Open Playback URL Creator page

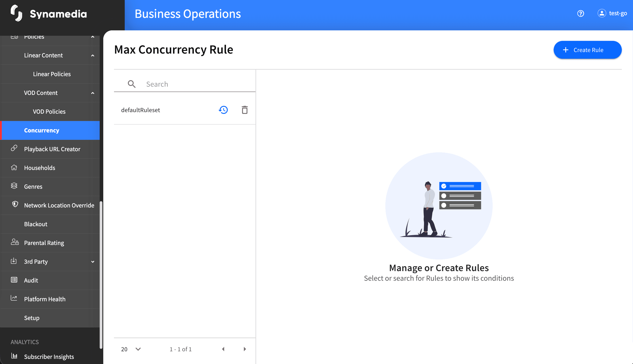pos(50,149)
